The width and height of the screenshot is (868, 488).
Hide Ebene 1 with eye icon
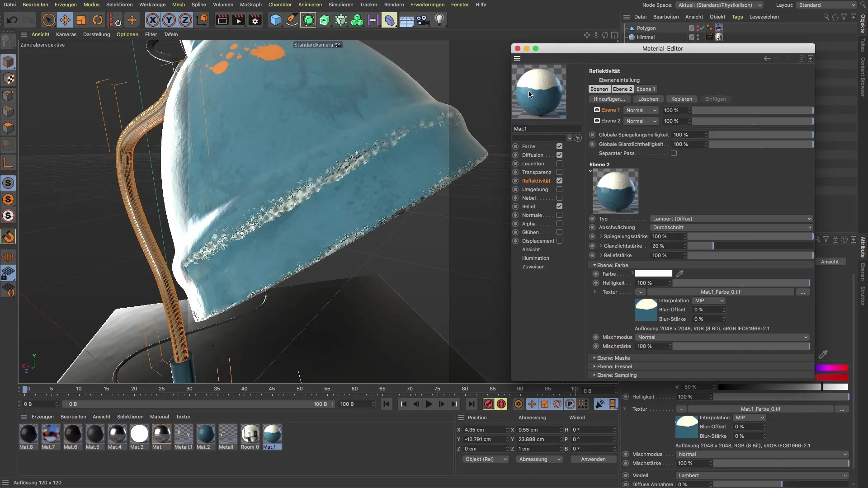pyautogui.click(x=597, y=110)
